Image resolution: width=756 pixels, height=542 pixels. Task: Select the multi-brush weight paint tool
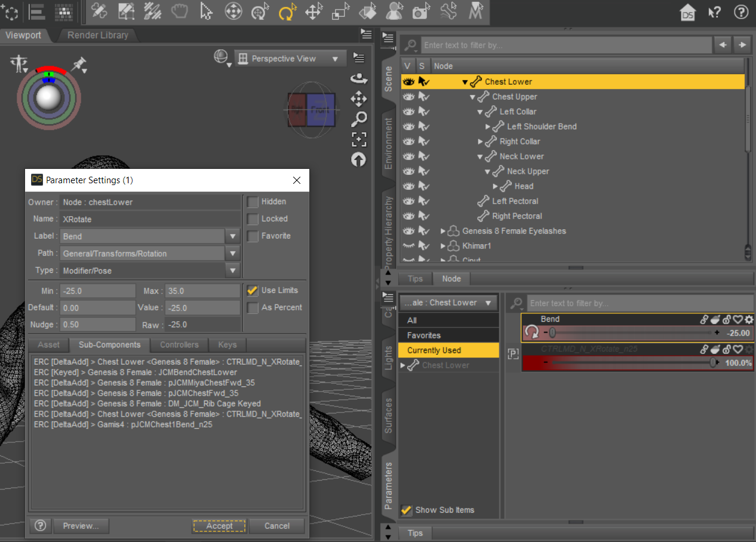click(x=153, y=12)
